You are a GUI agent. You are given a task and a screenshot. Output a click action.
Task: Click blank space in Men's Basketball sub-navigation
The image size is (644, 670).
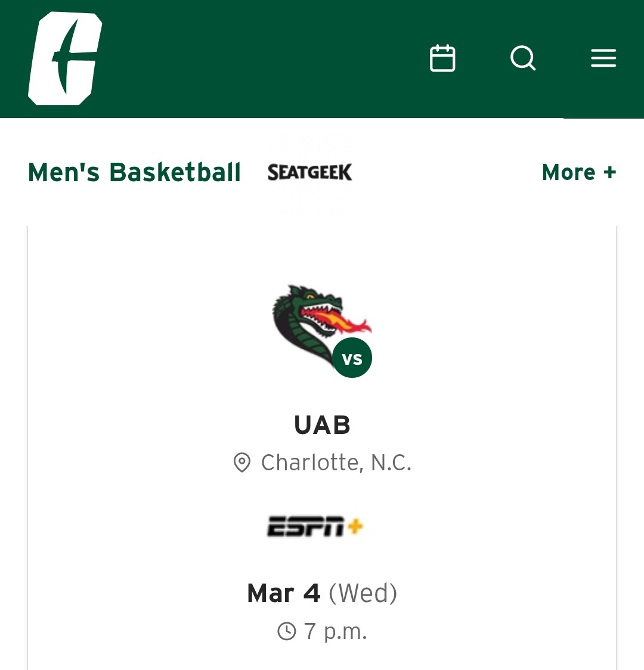pos(447,172)
